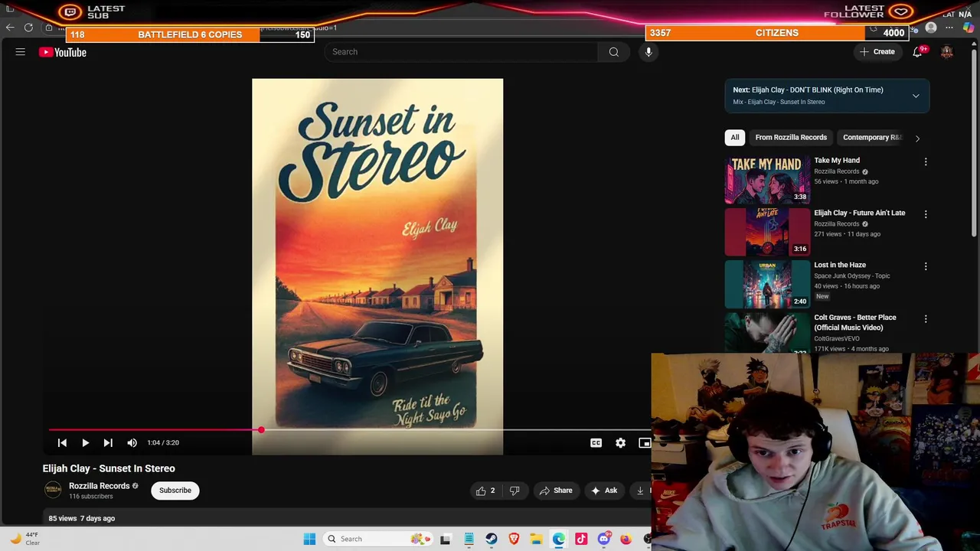Go back in the browser

[10, 28]
